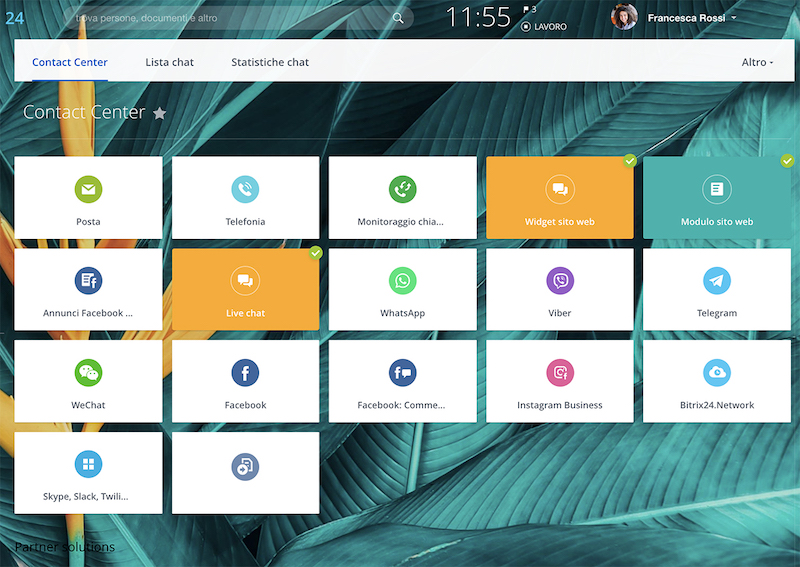Click the notification flag counter icon
Image resolution: width=800 pixels, height=567 pixels.
[x=529, y=9]
